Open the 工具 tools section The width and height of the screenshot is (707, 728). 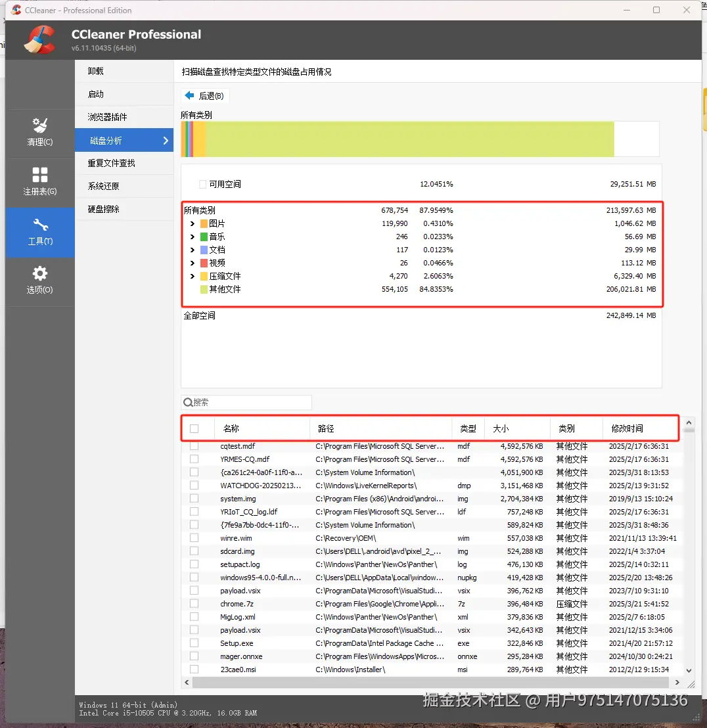point(40,232)
